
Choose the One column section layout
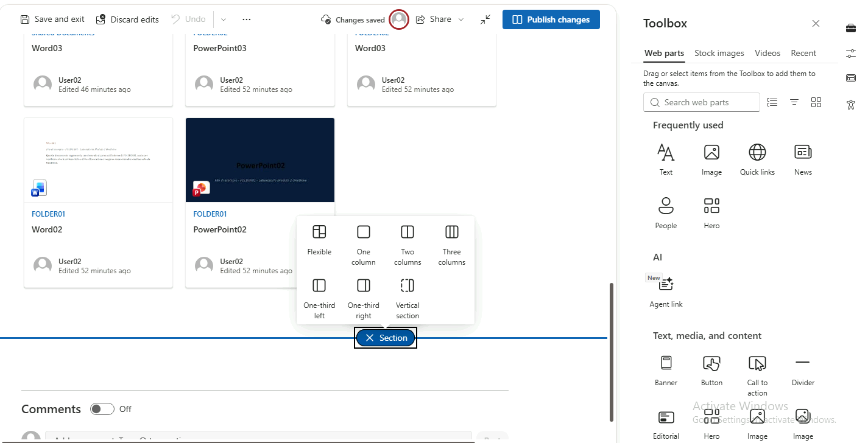pyautogui.click(x=364, y=245)
